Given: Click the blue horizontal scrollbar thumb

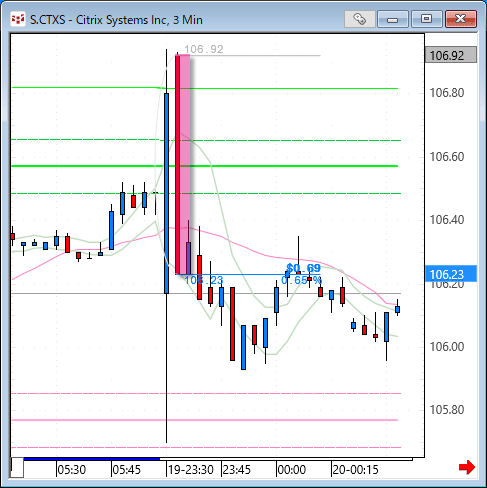Looking at the screenshot, I should coord(92,459).
